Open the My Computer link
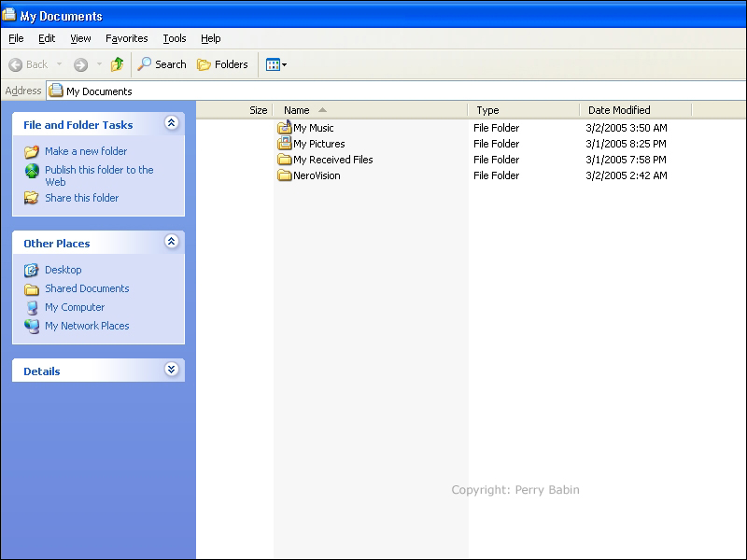Viewport: 747px width, 560px height. tap(75, 307)
